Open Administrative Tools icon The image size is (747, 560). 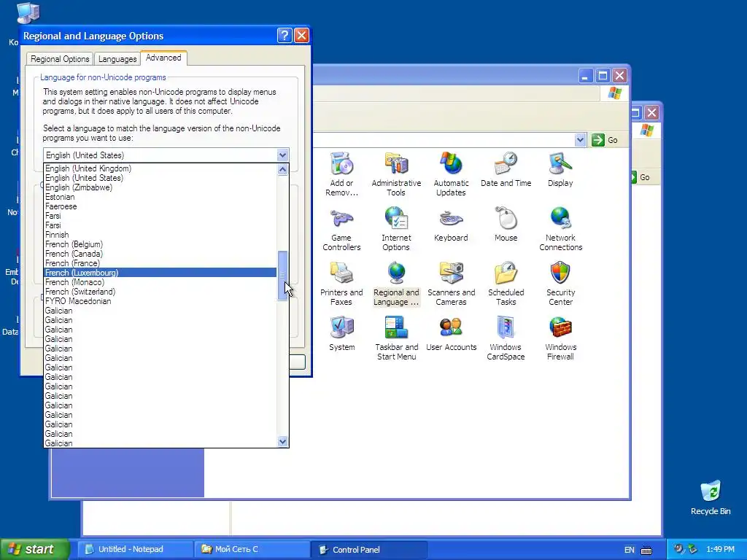point(396,174)
